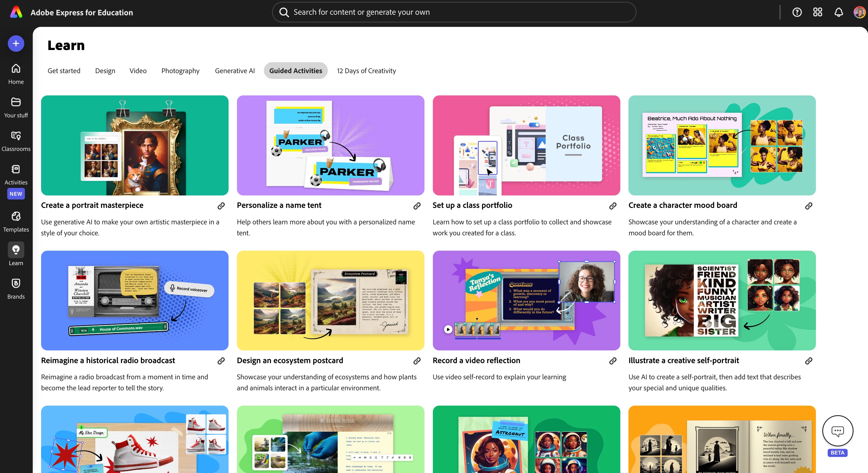Open Classrooms from the sidebar
Viewport: 868px width, 473px height.
(16, 141)
